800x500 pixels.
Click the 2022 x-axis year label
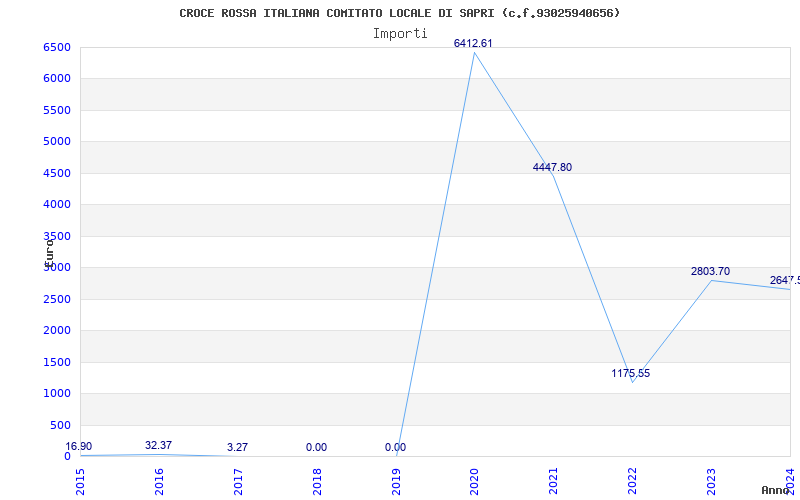coord(633,481)
